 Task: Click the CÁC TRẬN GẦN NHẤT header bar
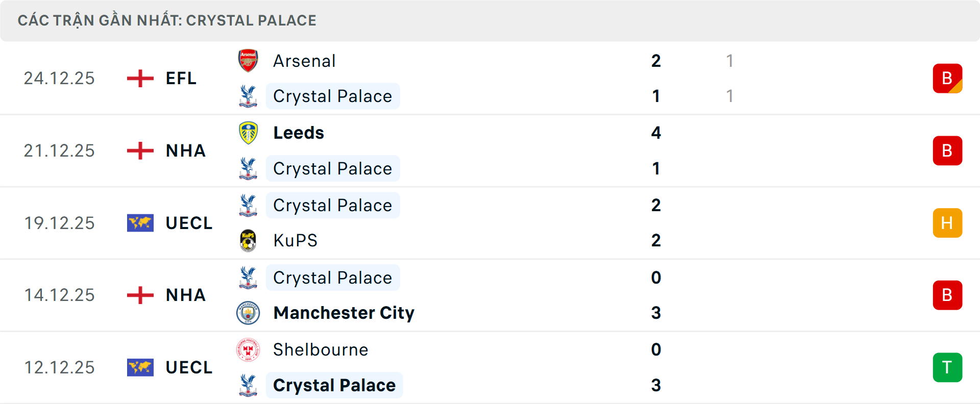[167, 20]
